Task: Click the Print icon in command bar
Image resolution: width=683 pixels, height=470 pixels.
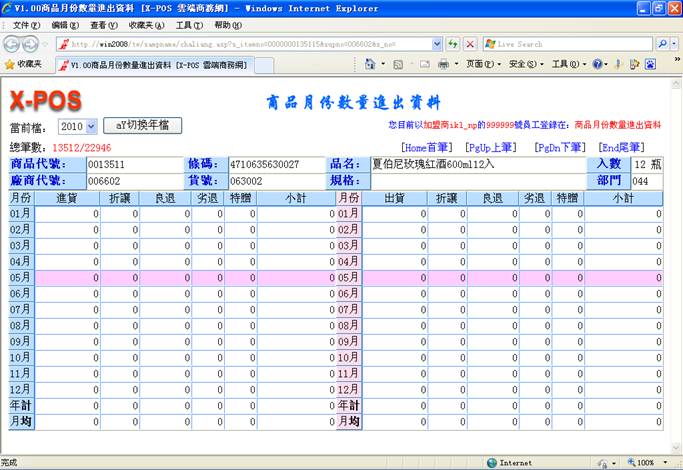Action: pos(443,64)
